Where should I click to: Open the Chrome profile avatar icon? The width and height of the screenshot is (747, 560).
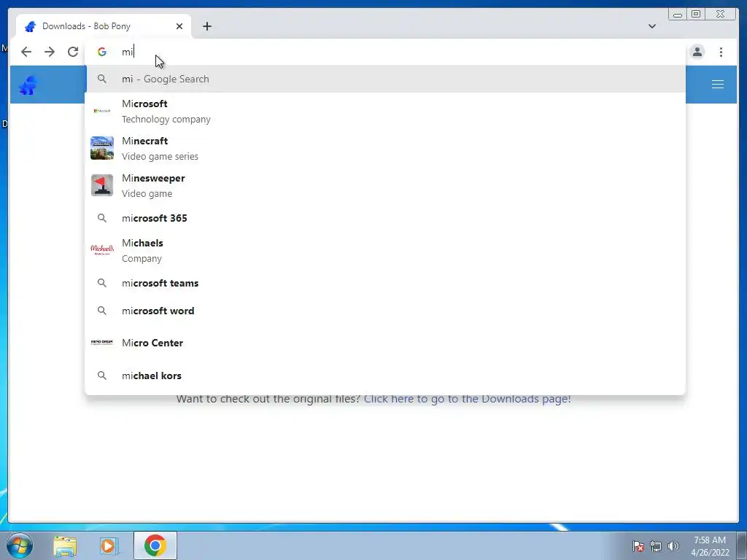tap(697, 52)
